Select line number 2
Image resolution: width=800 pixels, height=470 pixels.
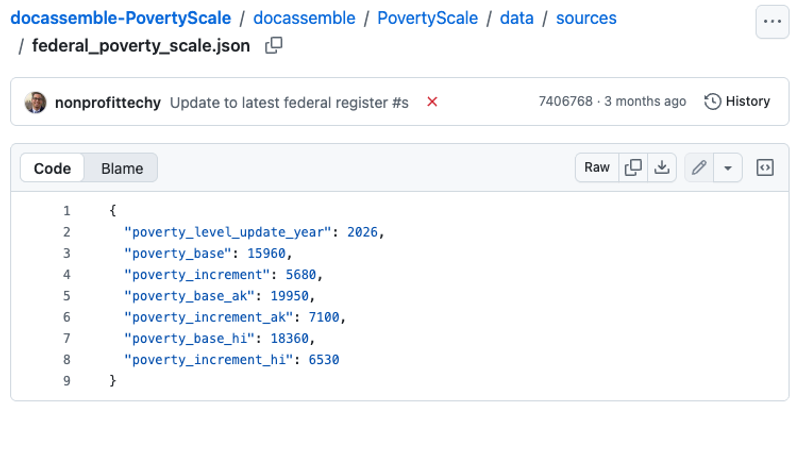(x=67, y=232)
